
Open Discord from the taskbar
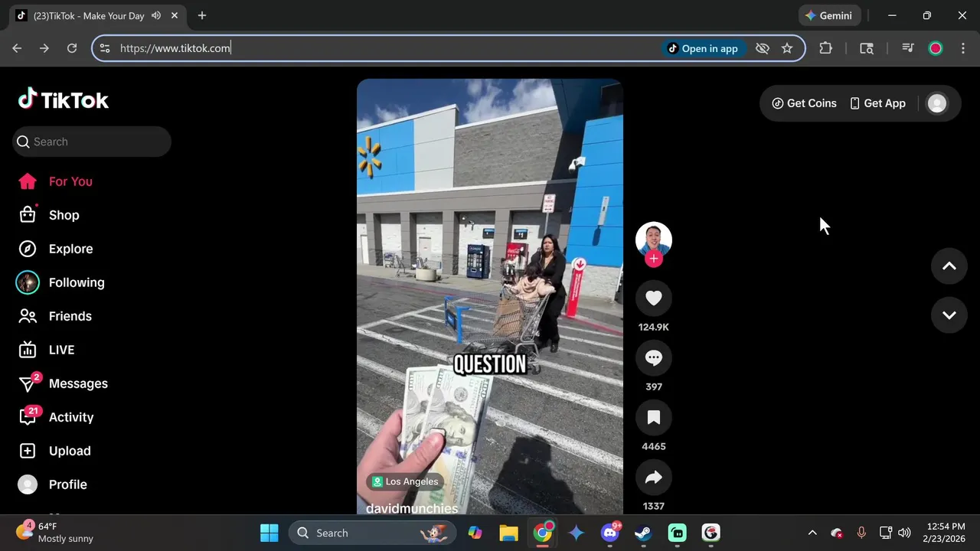[610, 533]
